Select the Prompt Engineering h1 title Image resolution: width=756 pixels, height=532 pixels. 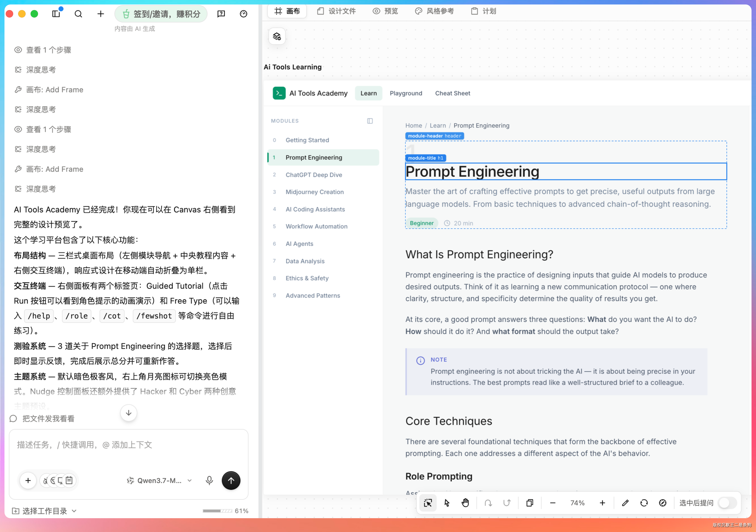point(566,171)
